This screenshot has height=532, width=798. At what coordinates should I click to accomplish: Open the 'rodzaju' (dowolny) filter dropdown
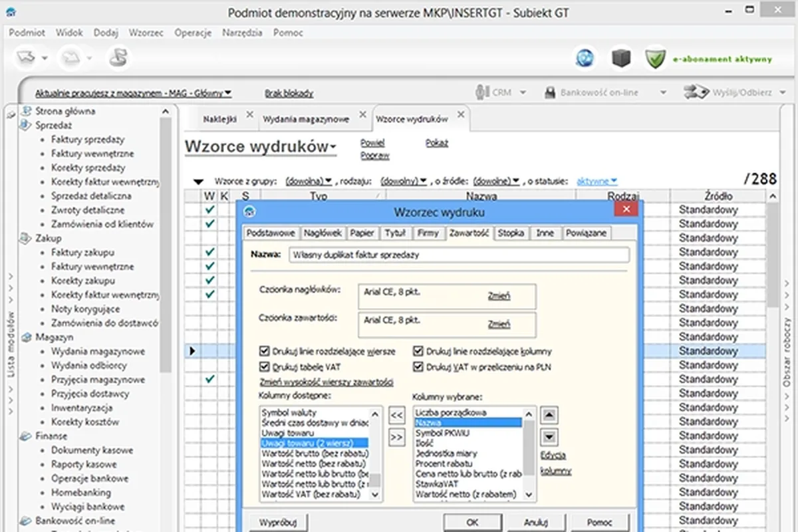404,181
